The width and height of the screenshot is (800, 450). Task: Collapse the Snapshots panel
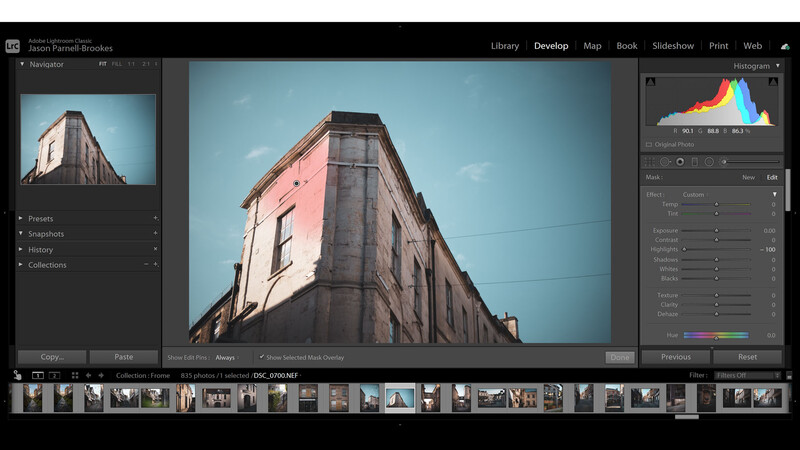21,234
